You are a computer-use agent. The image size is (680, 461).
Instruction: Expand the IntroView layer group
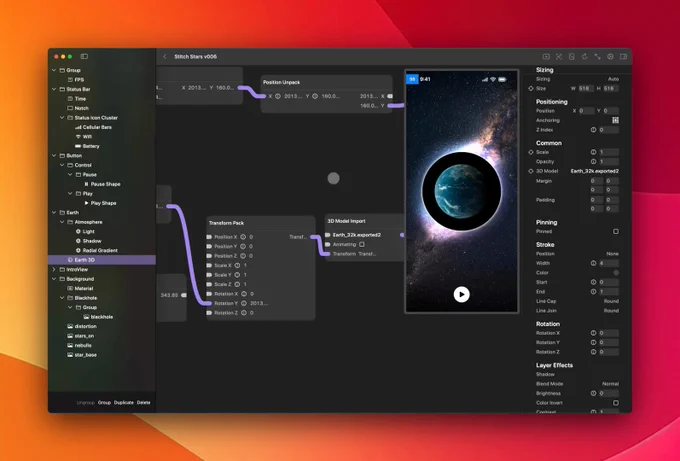[54, 270]
